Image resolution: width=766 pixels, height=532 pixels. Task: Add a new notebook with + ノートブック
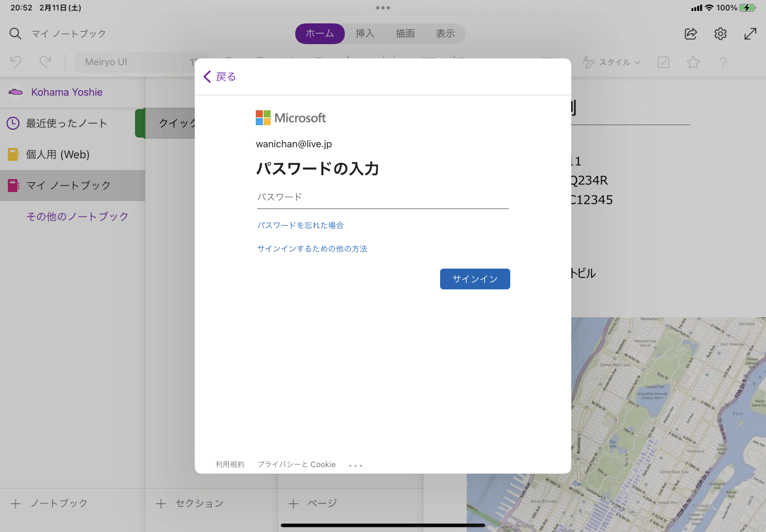[x=49, y=503]
